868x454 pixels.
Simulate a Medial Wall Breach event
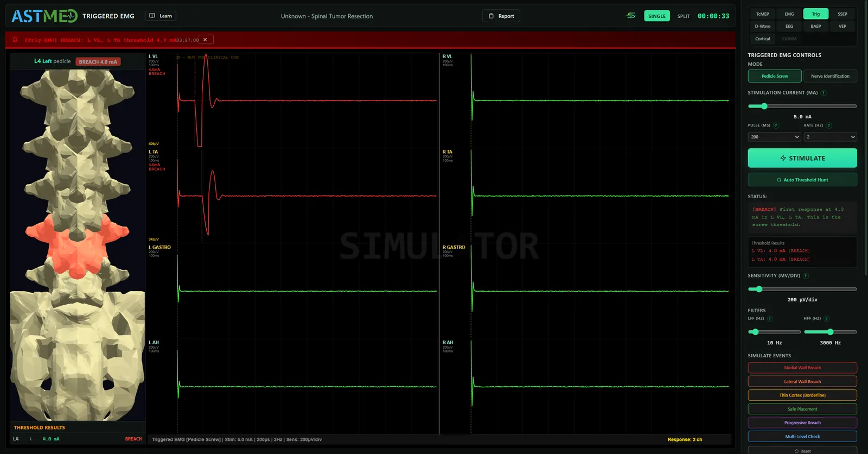click(x=802, y=368)
